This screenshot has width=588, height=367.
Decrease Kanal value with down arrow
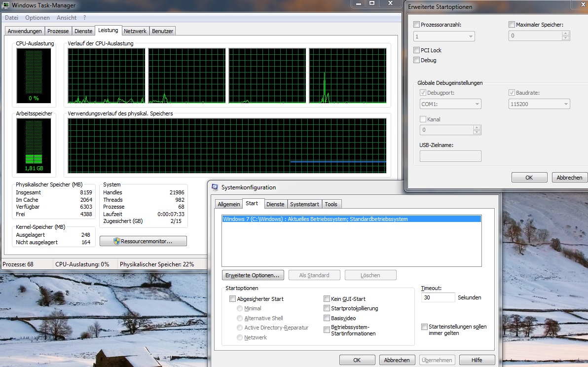[x=477, y=132]
